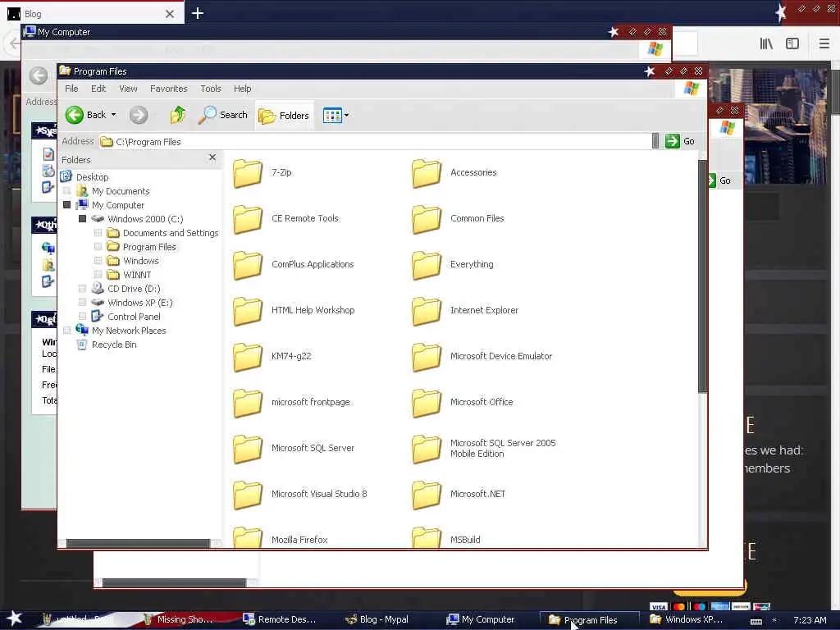840x630 pixels.
Task: Open Views dropdown arrow
Action: tap(347, 115)
